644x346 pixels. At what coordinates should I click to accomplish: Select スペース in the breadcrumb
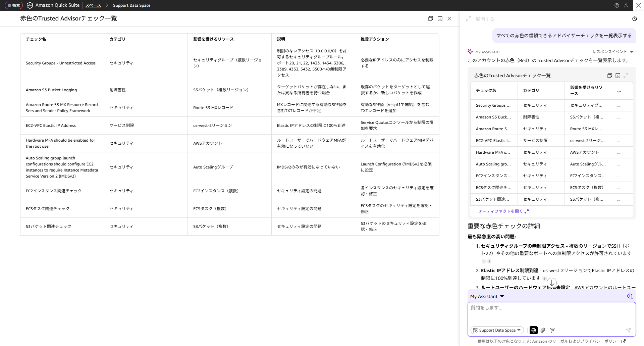tap(93, 5)
